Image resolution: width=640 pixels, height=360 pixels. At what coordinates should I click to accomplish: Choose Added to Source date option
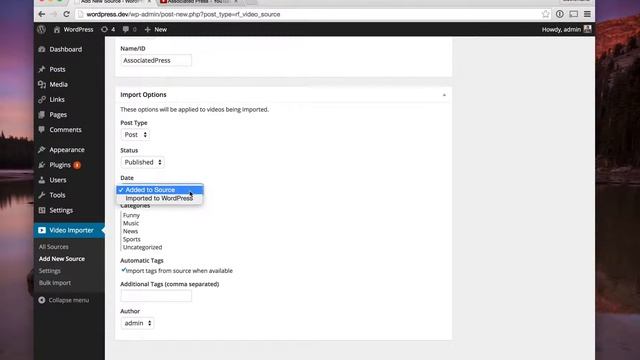(x=160, y=190)
